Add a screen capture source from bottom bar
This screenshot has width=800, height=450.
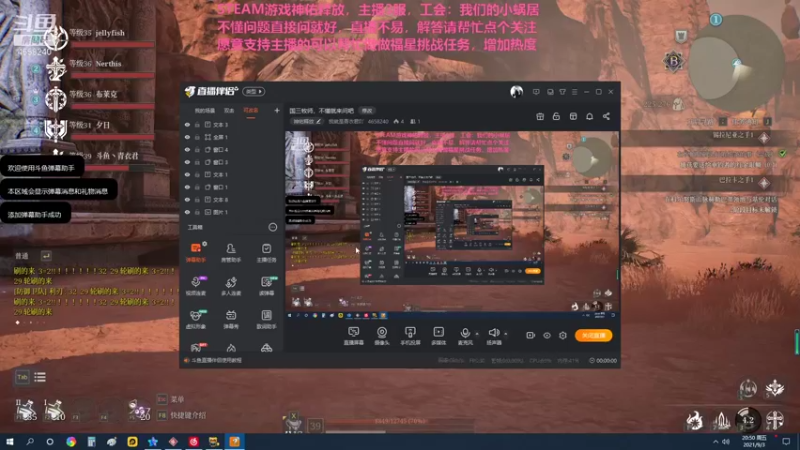click(x=353, y=336)
